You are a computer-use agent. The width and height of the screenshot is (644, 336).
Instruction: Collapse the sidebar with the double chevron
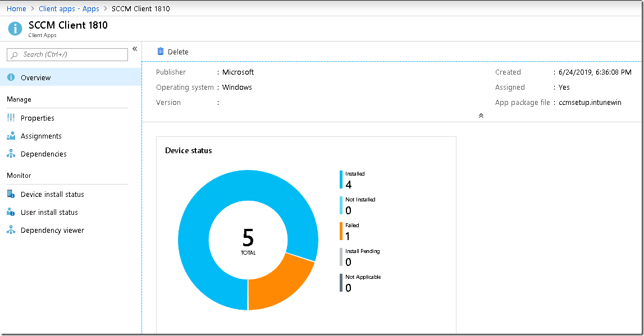coord(135,48)
